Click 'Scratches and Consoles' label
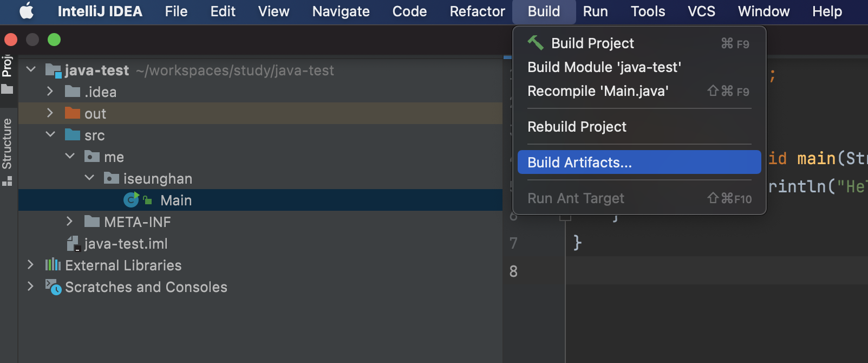This screenshot has height=363, width=868. (x=146, y=287)
